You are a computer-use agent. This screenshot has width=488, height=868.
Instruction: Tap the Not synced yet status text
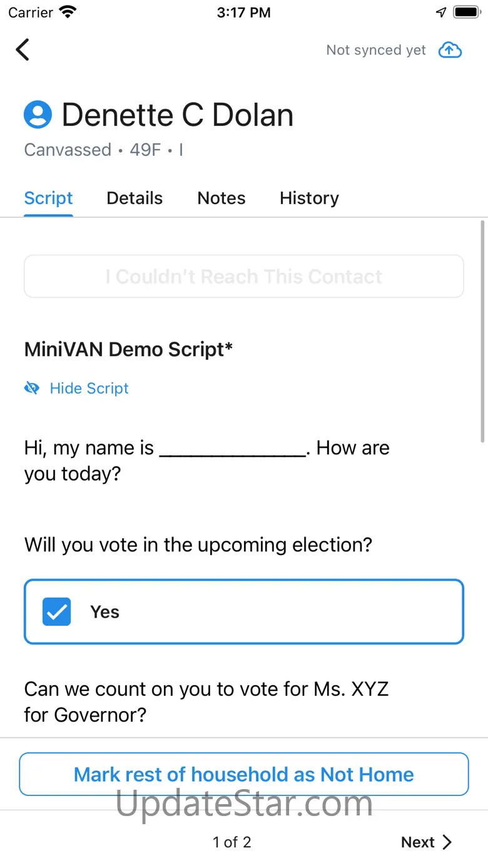point(376,50)
